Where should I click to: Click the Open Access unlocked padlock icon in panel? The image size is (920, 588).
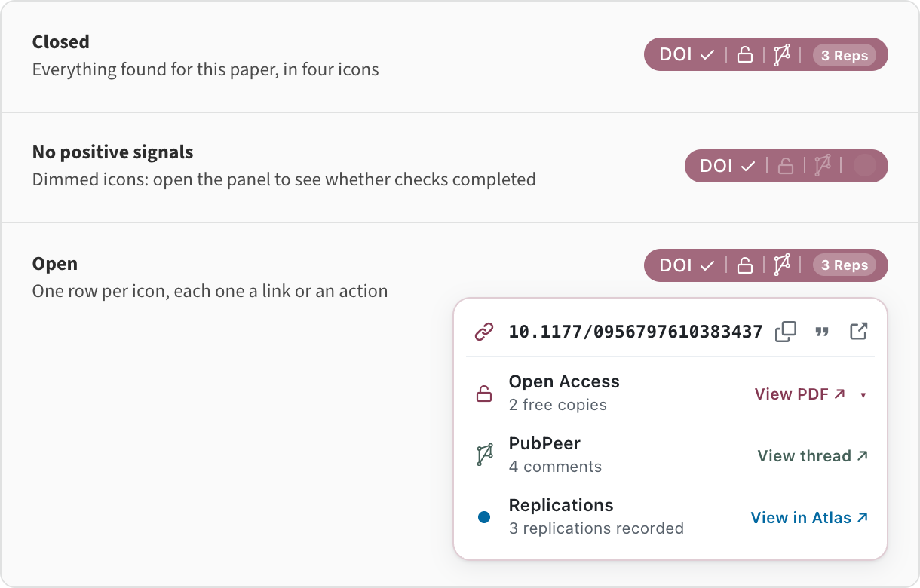(484, 394)
